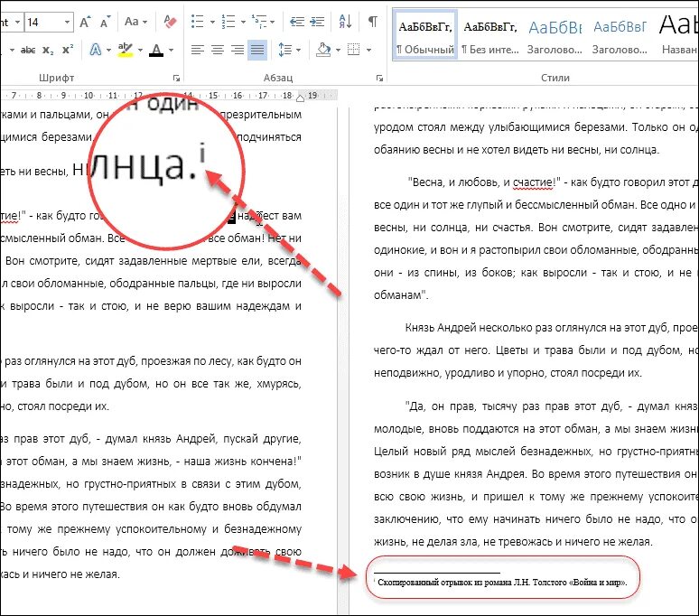Viewport: 699px width, 616px height.
Task: Click the Text Effects outlined A icon
Action: (x=96, y=50)
